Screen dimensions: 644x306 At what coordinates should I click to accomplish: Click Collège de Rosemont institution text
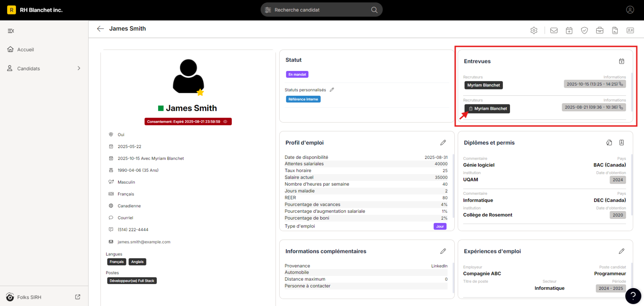point(488,215)
